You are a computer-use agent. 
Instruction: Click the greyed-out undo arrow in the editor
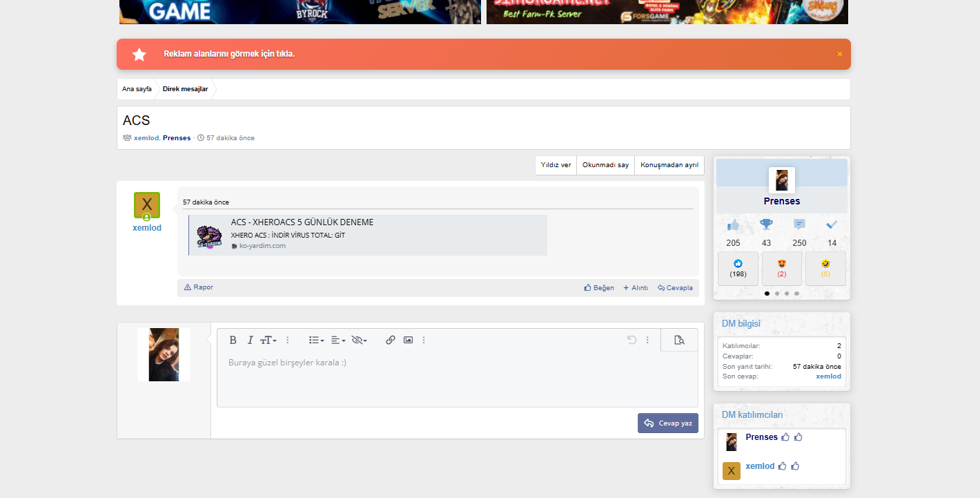(x=631, y=340)
